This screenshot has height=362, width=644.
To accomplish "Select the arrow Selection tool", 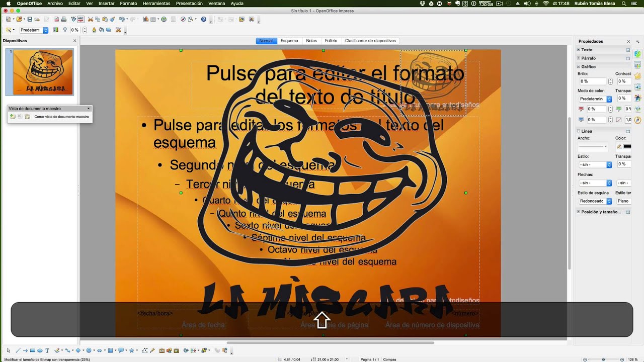I will pos(9,350).
